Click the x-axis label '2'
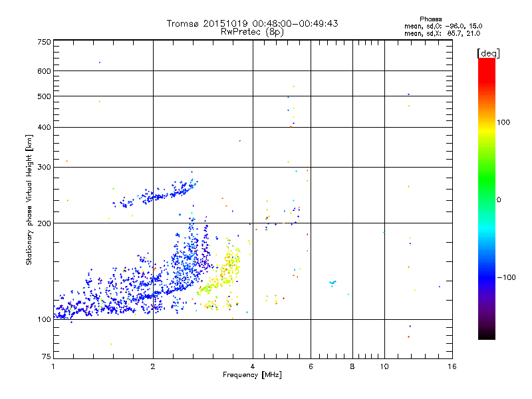This screenshot has height=399, width=532. click(153, 366)
